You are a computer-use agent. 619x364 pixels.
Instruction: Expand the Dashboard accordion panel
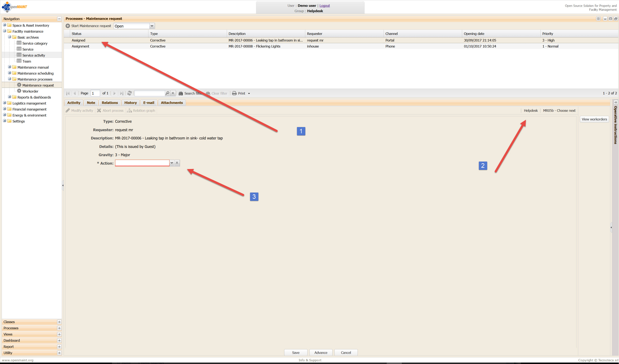point(59,340)
